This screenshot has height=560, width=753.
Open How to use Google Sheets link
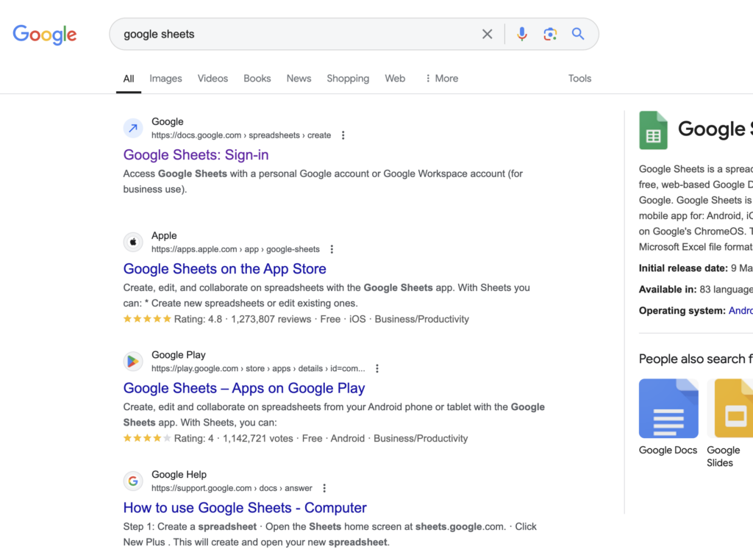pyautogui.click(x=245, y=508)
